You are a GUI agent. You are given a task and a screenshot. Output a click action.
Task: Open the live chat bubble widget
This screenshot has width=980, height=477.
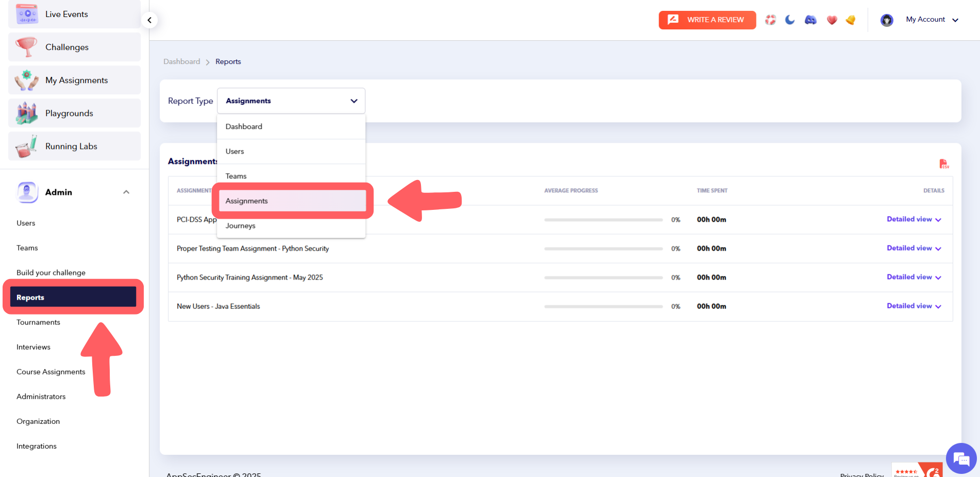pos(961,458)
